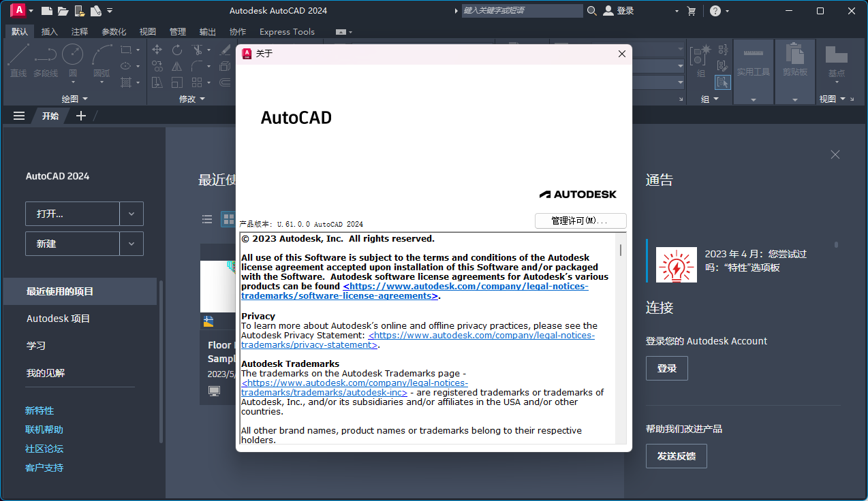868x501 pixels.
Task: Close the About (关于) dialog
Action: 621,54
